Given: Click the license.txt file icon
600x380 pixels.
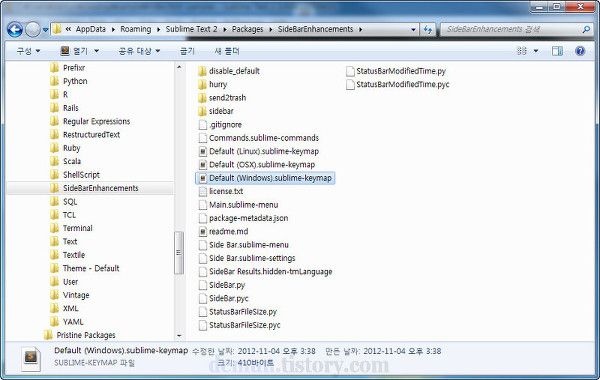Looking at the screenshot, I should coord(203,191).
